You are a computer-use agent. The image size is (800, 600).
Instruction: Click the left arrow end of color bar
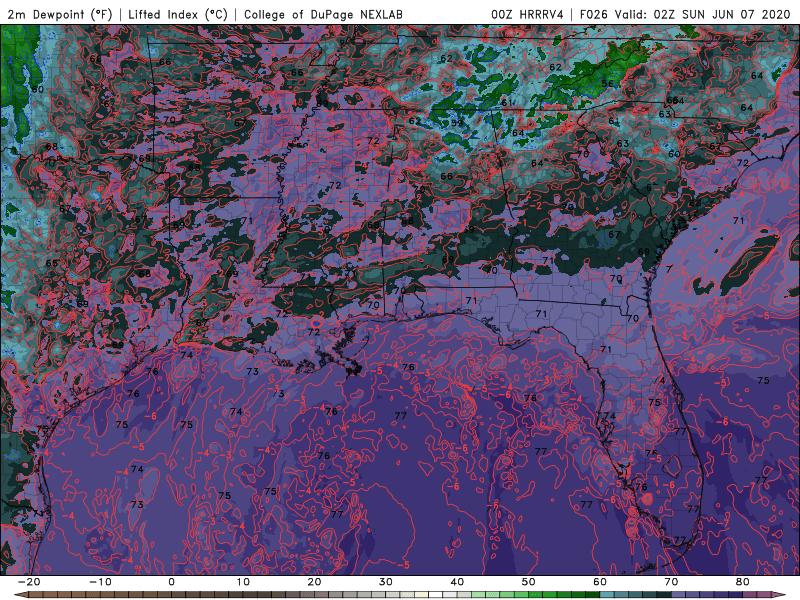click(20, 595)
